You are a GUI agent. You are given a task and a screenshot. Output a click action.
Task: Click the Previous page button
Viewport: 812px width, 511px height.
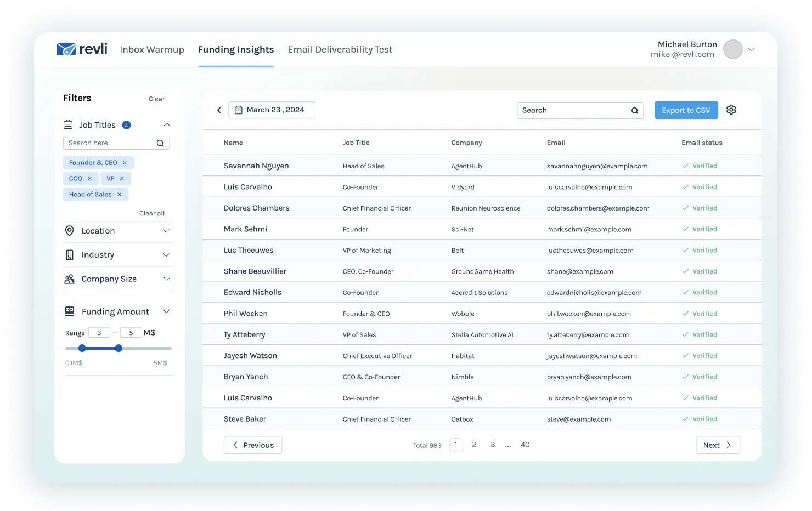(x=253, y=445)
